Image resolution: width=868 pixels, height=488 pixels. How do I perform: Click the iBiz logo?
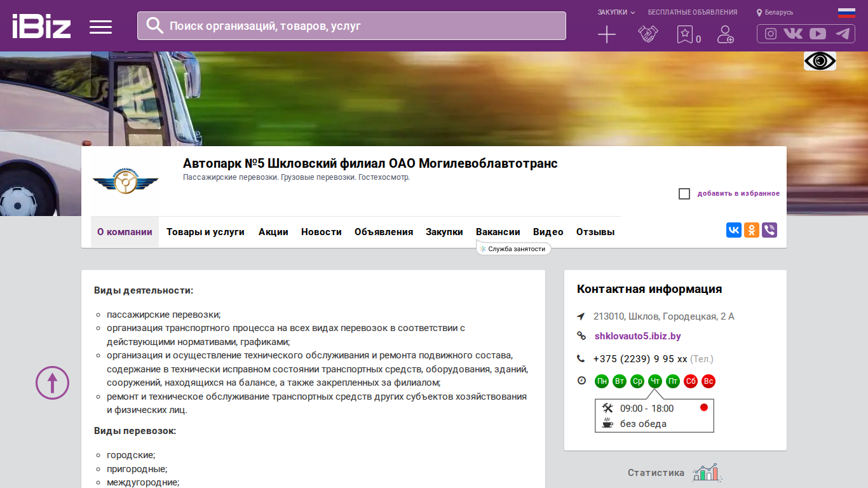tap(41, 26)
